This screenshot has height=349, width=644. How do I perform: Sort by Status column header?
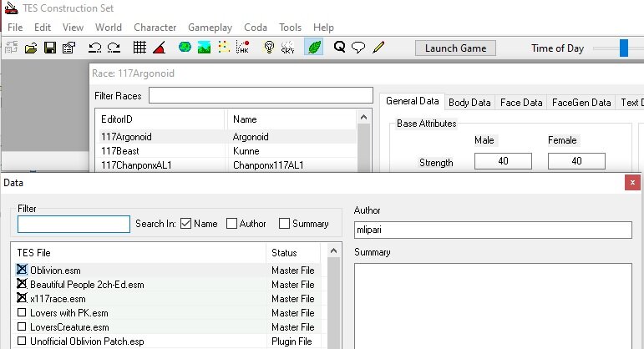[x=293, y=252]
